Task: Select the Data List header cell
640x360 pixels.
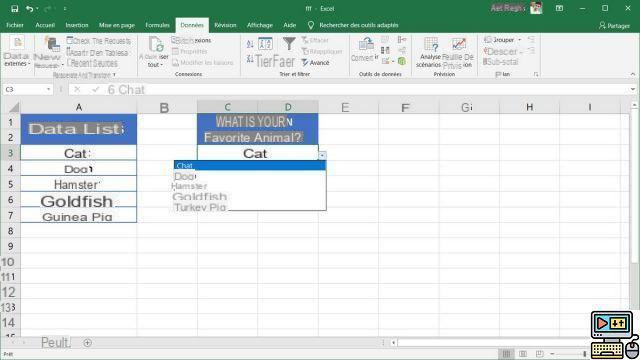Action: (x=79, y=129)
